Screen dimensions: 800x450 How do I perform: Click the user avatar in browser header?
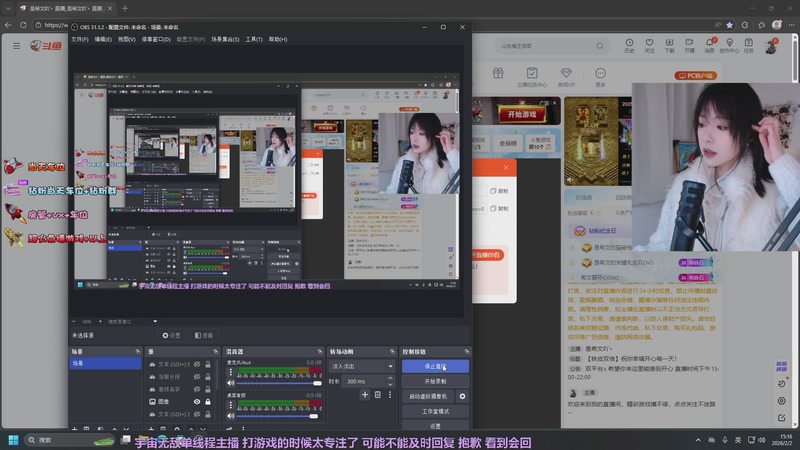(771, 46)
